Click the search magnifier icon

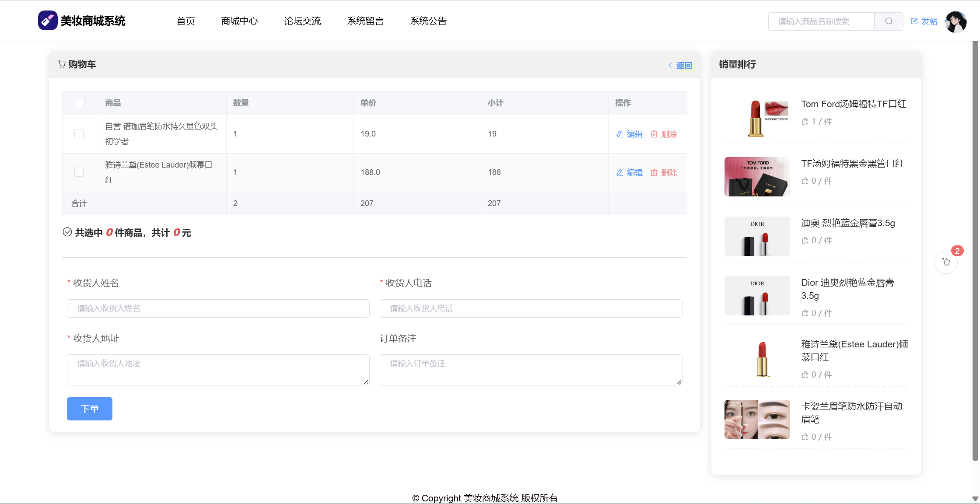click(x=888, y=21)
